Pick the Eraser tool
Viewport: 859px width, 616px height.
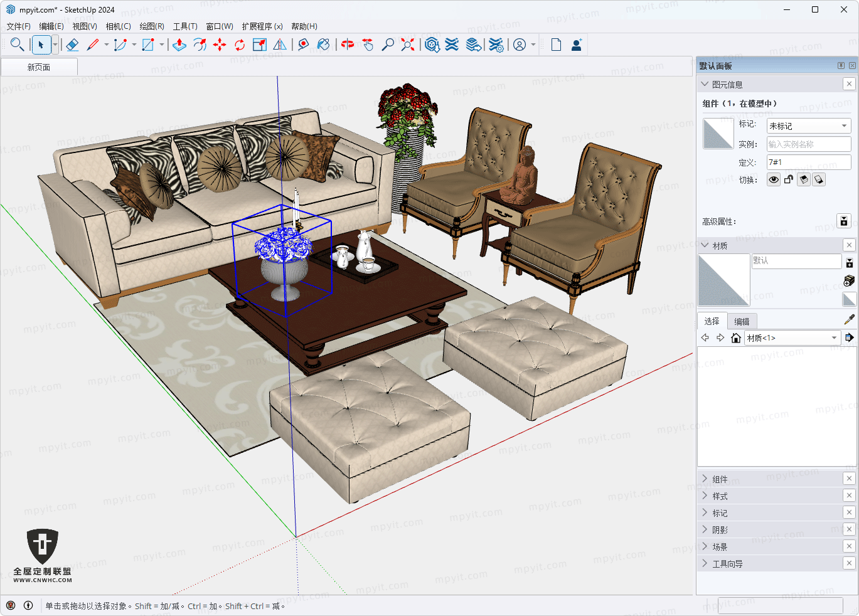point(72,45)
